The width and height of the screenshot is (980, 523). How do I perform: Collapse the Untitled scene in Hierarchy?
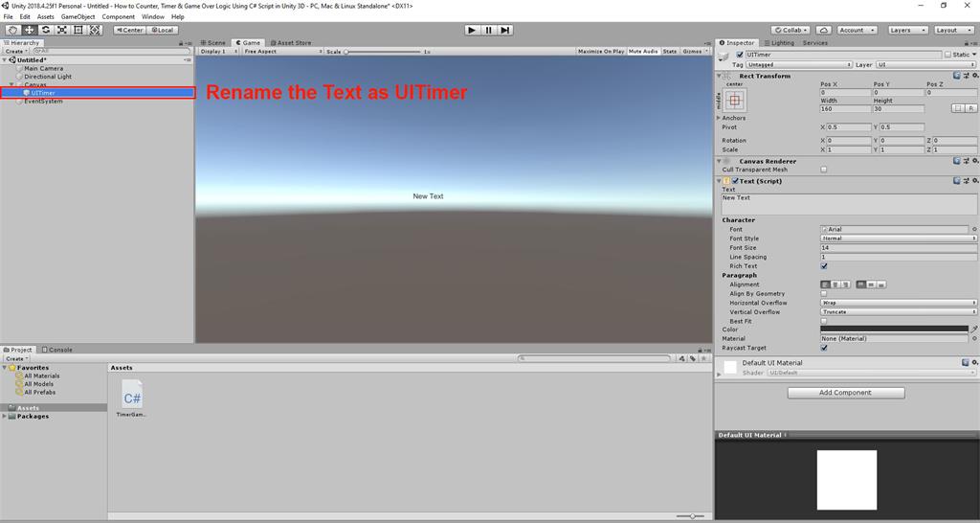point(5,60)
